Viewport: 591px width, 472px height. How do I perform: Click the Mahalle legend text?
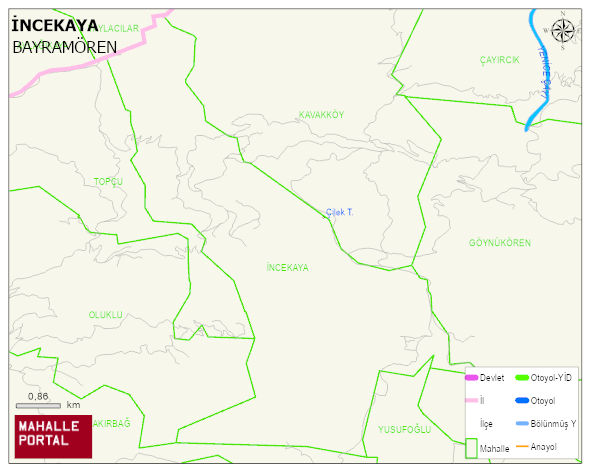495,449
